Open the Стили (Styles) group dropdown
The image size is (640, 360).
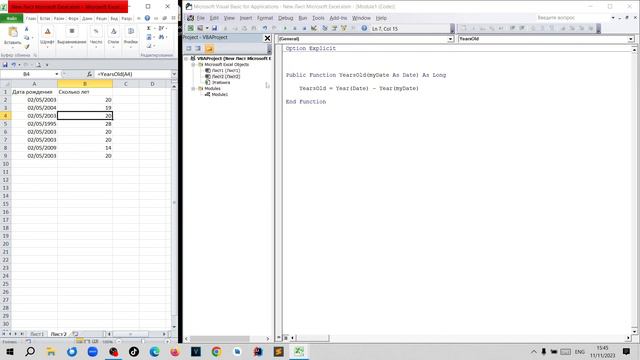tap(113, 38)
